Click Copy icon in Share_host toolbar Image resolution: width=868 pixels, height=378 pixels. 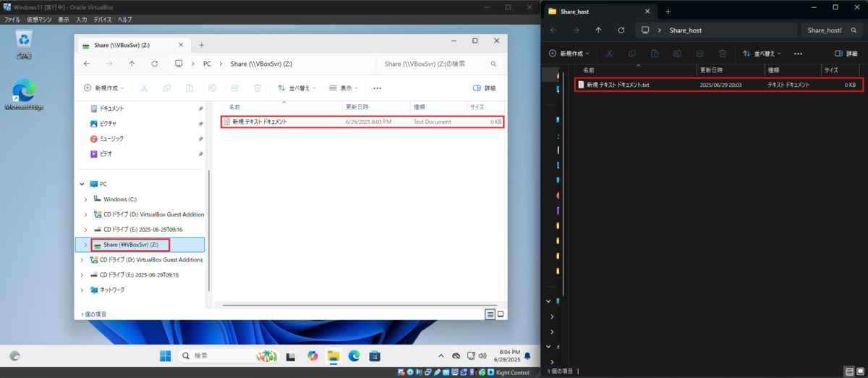tap(632, 54)
